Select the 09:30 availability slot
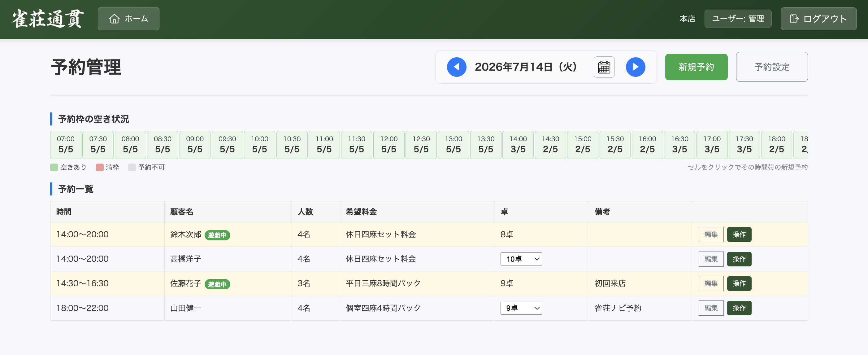The width and height of the screenshot is (868, 355). coord(228,145)
